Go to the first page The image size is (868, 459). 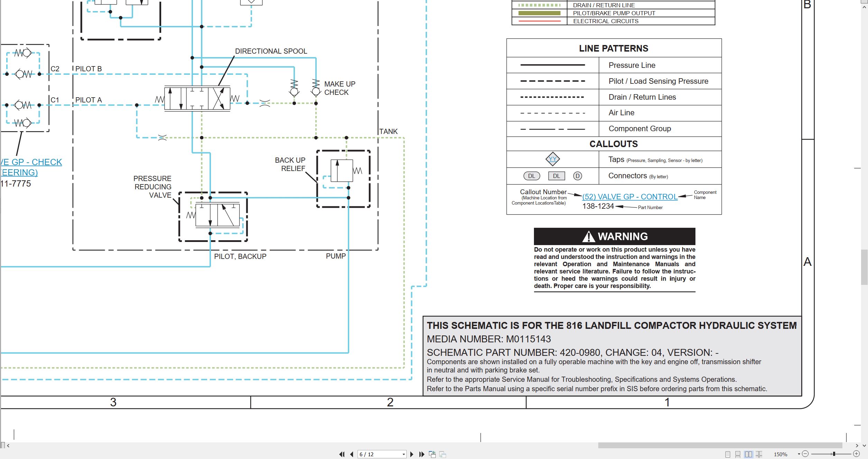pos(342,454)
